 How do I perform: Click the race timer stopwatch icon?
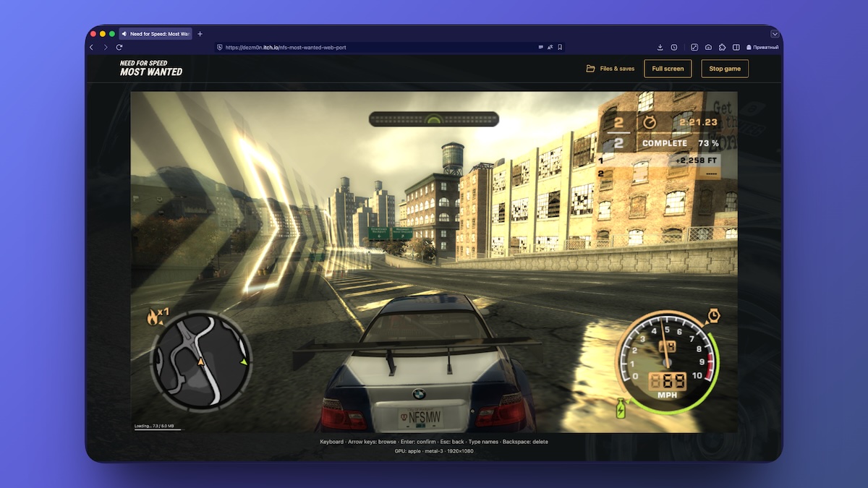coord(649,122)
